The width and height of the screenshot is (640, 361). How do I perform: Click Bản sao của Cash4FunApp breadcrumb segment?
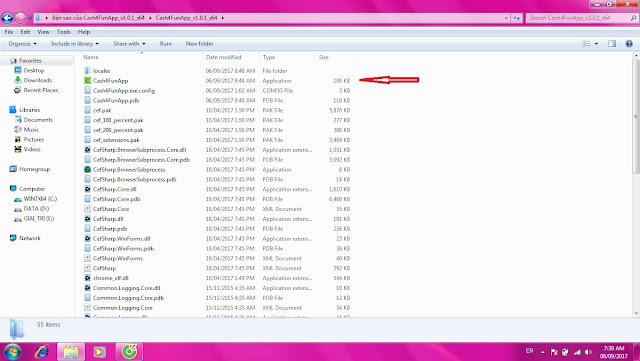[x=98, y=18]
